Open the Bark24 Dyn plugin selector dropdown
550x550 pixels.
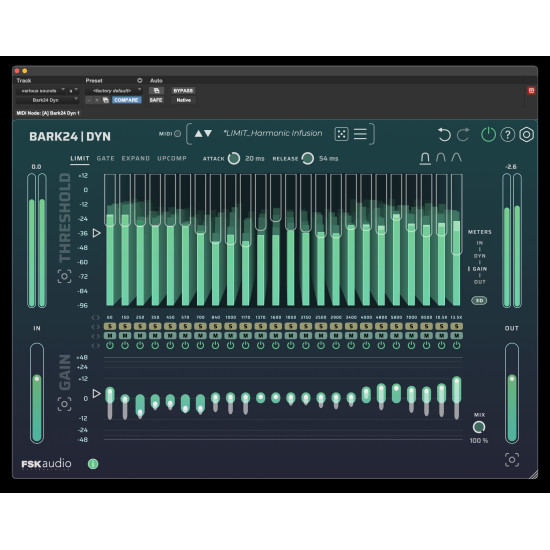pyautogui.click(x=47, y=100)
